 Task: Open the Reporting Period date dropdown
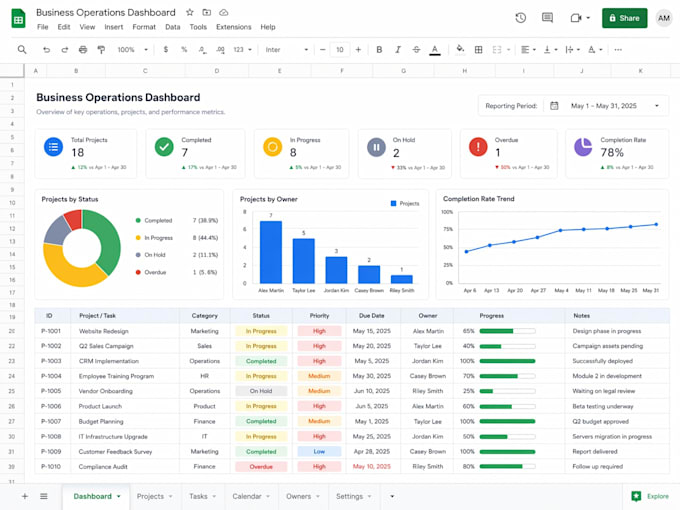click(657, 105)
